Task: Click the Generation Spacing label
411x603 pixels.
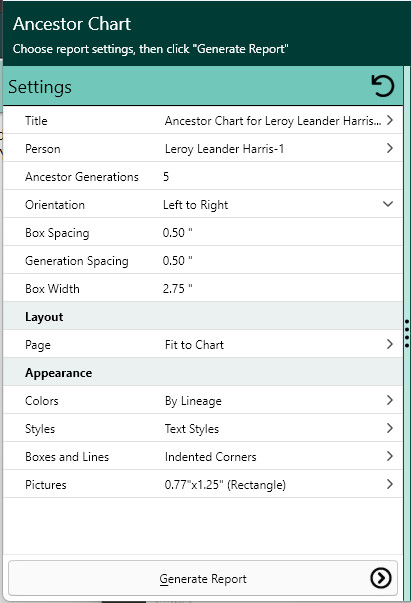Action: tap(77, 261)
